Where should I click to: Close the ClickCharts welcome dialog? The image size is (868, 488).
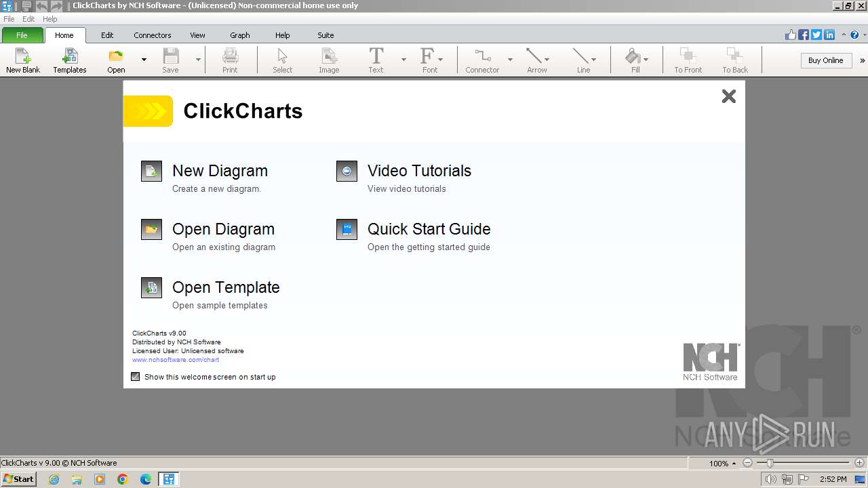click(729, 96)
